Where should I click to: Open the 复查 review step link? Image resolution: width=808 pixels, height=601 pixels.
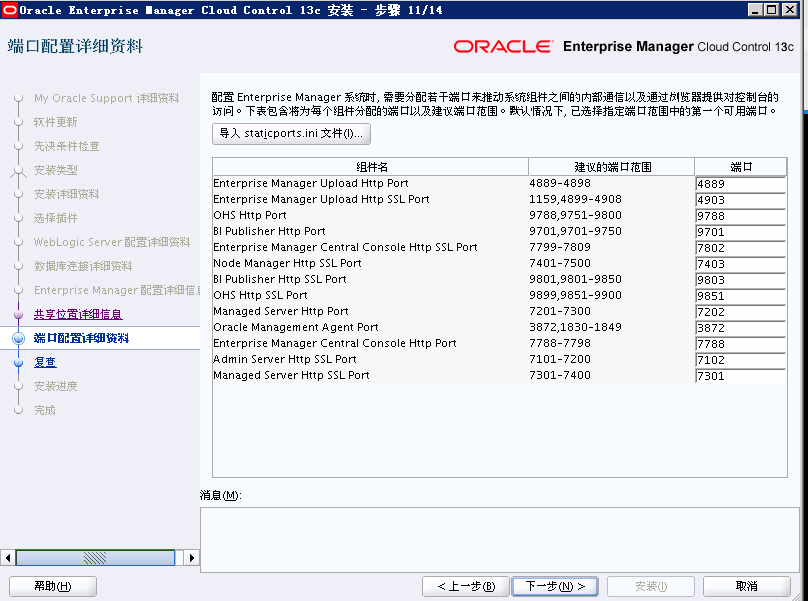(x=45, y=362)
